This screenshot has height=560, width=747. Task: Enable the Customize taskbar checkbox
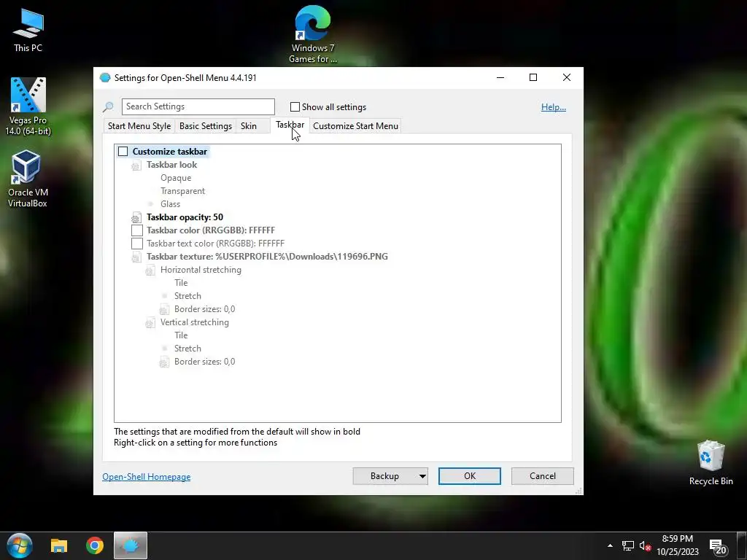123,152
